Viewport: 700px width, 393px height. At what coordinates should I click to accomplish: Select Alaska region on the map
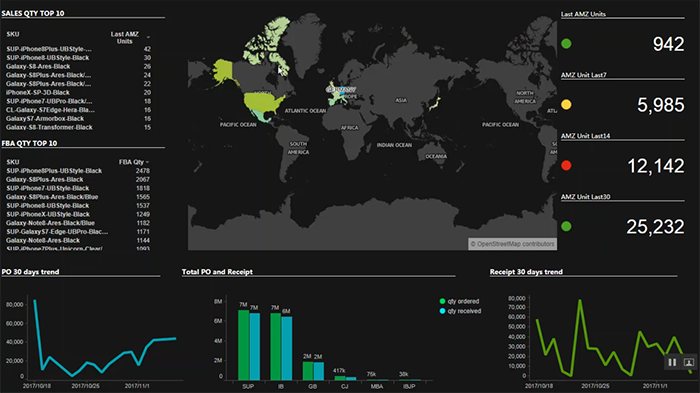coord(223,71)
